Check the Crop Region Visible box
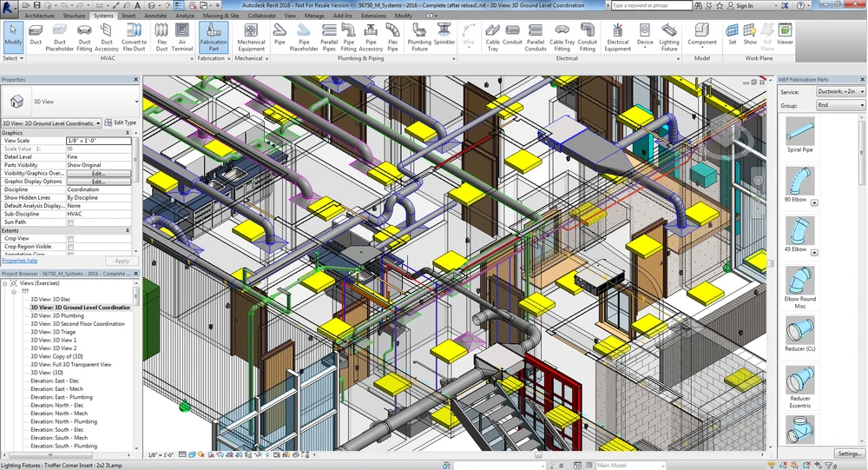This screenshot has height=470, width=868. tap(70, 247)
